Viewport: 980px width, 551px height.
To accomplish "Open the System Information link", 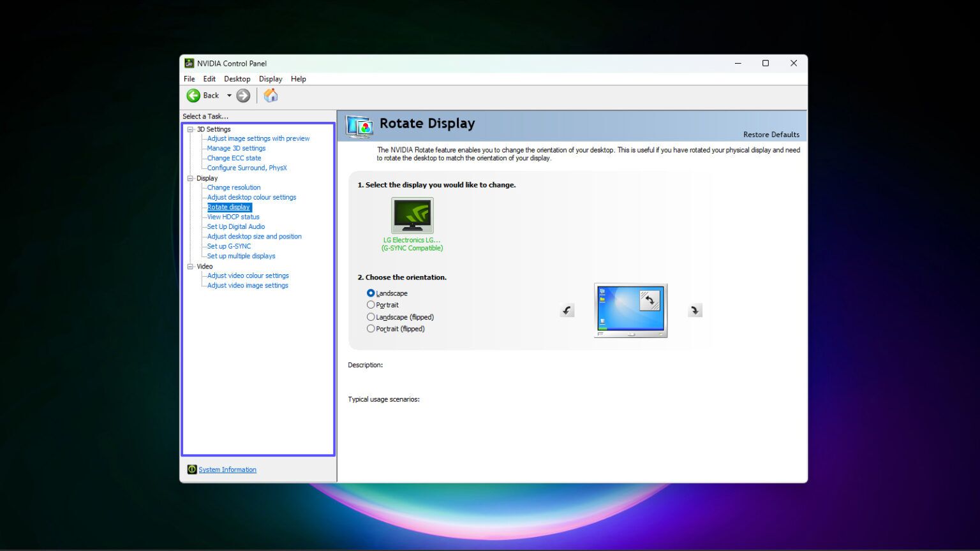I will [227, 469].
